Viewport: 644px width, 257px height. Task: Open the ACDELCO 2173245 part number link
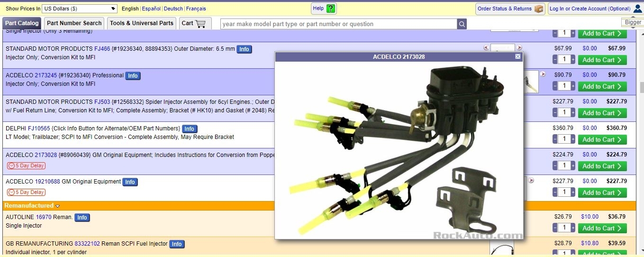(45, 75)
